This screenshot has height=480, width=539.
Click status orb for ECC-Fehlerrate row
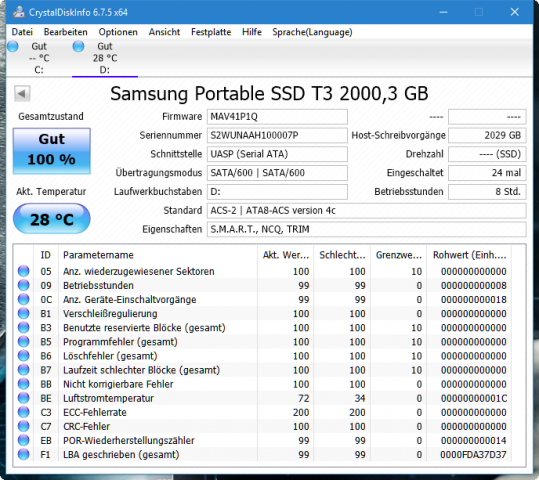pos(24,412)
